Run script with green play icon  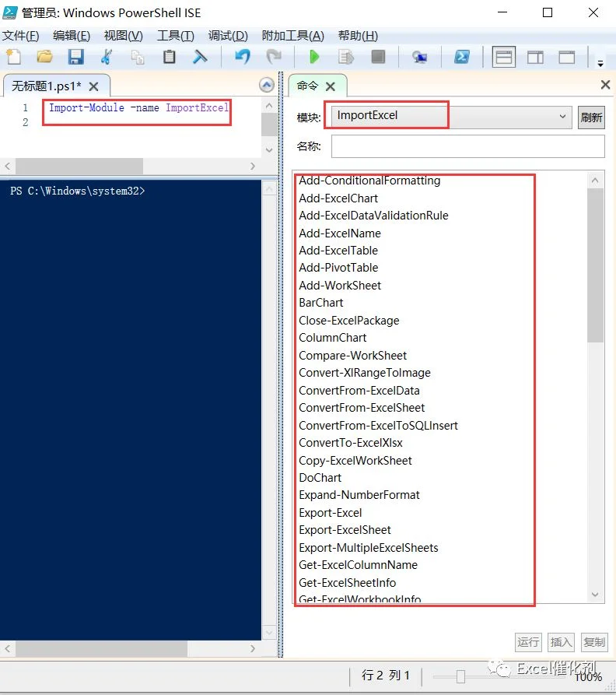point(314,57)
